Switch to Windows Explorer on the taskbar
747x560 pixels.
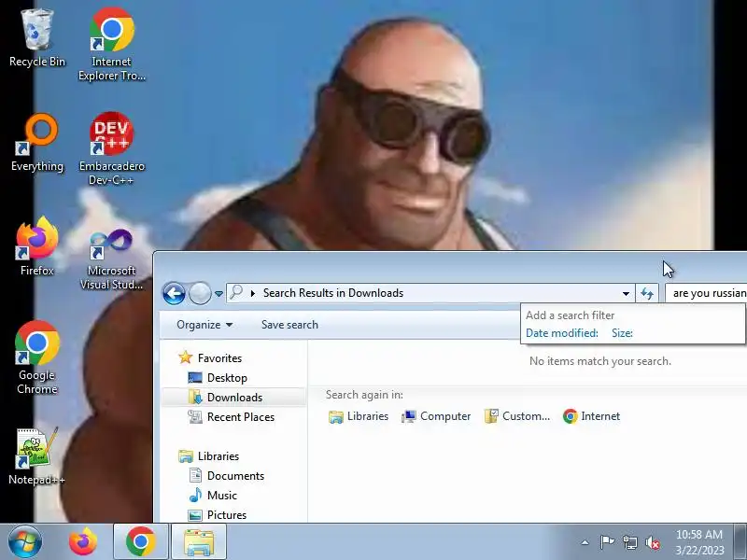[199, 542]
